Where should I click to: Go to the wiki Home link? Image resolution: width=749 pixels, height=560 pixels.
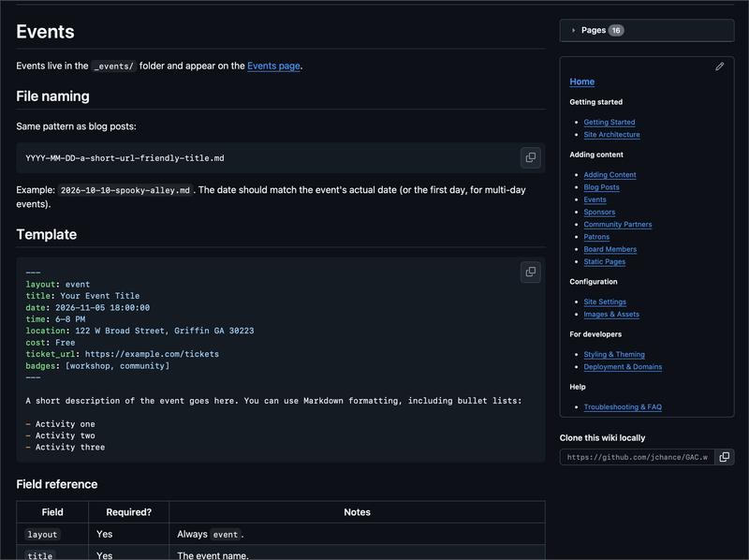[x=581, y=81]
